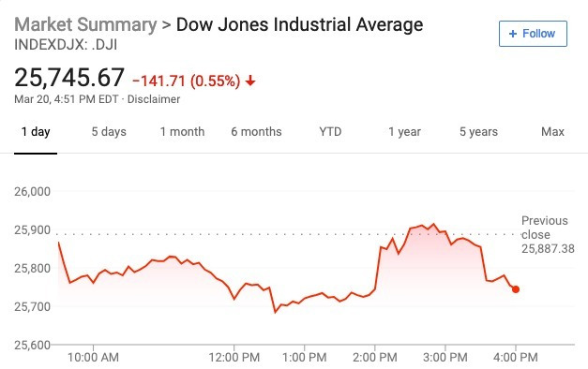
Task: Select the 1 day tab
Action: point(36,132)
